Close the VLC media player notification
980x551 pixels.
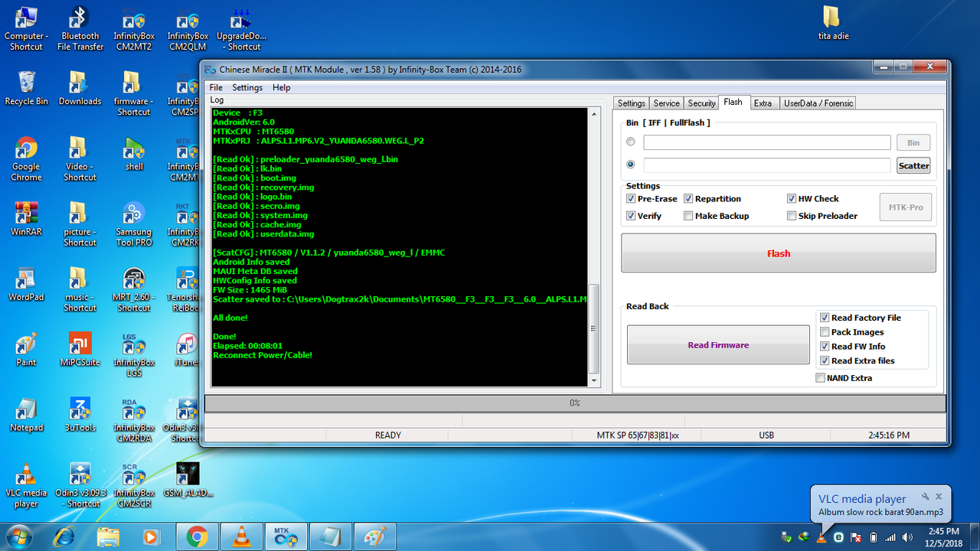coord(940,497)
